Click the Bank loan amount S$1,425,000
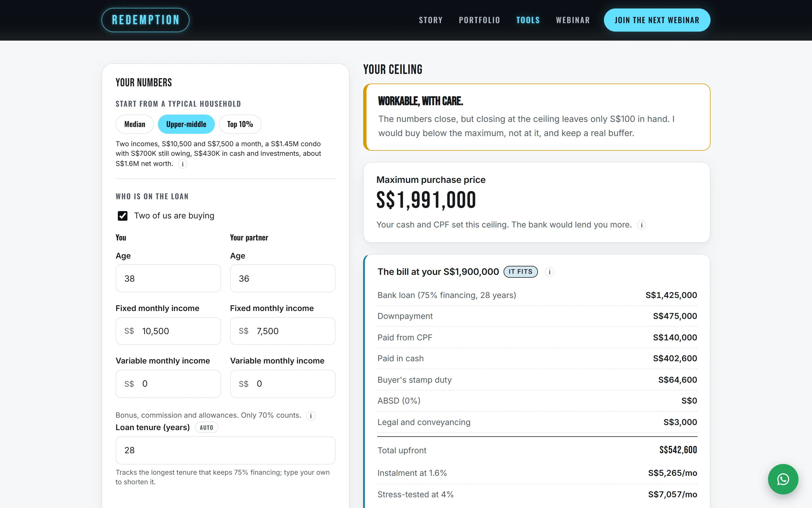This screenshot has width=812, height=508. (671, 295)
